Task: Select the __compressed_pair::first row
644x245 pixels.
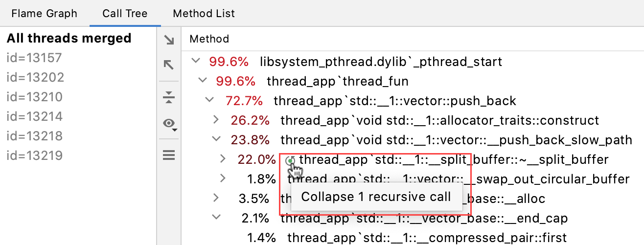Action: [x=426, y=238]
